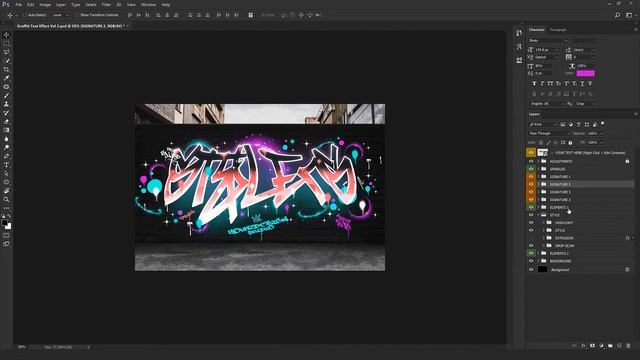This screenshot has height=360, width=640.
Task: Click New adjustment layer icon
Action: pos(601,346)
